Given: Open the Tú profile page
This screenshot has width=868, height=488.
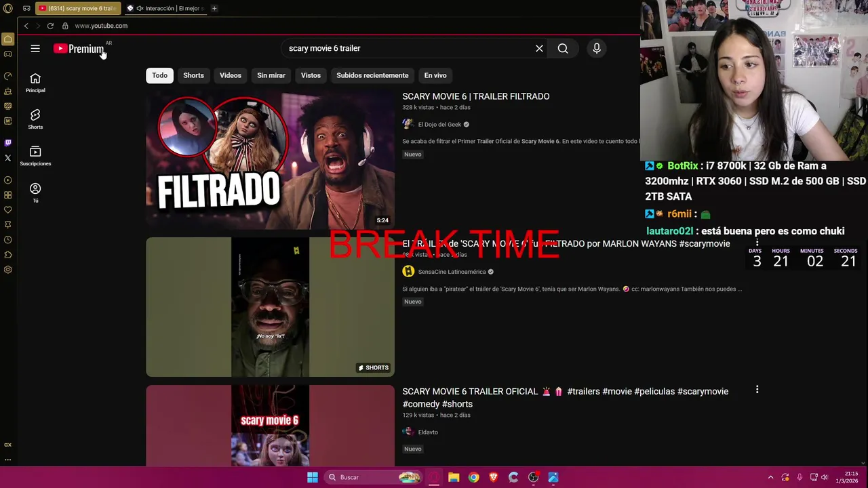Looking at the screenshot, I should [35, 192].
